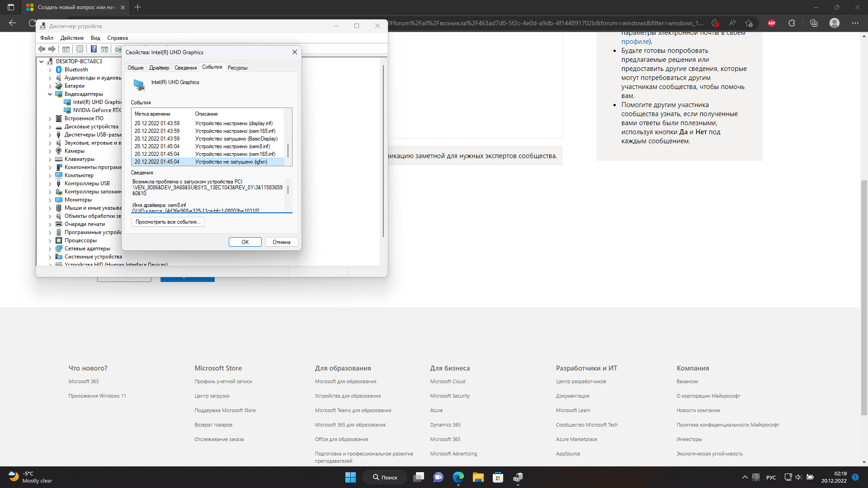Add page to favorites star icon
868x488 pixels.
[749, 23]
